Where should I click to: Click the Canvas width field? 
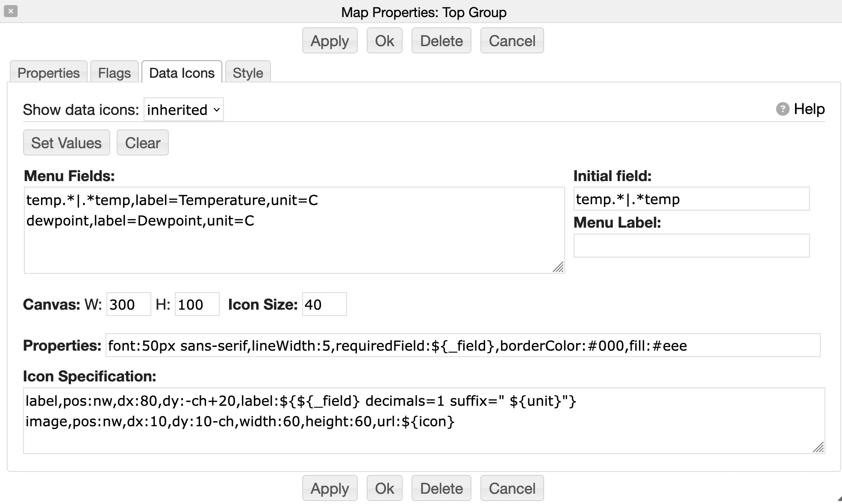click(128, 305)
